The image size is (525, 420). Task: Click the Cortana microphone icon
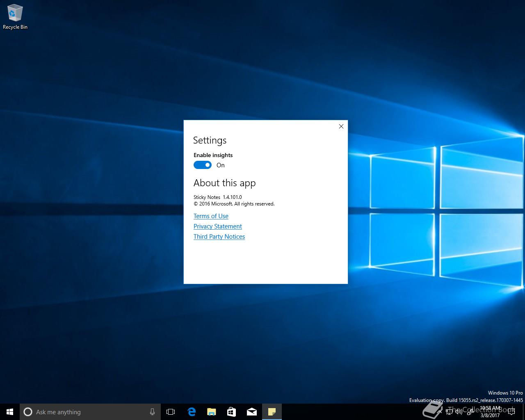click(x=152, y=412)
